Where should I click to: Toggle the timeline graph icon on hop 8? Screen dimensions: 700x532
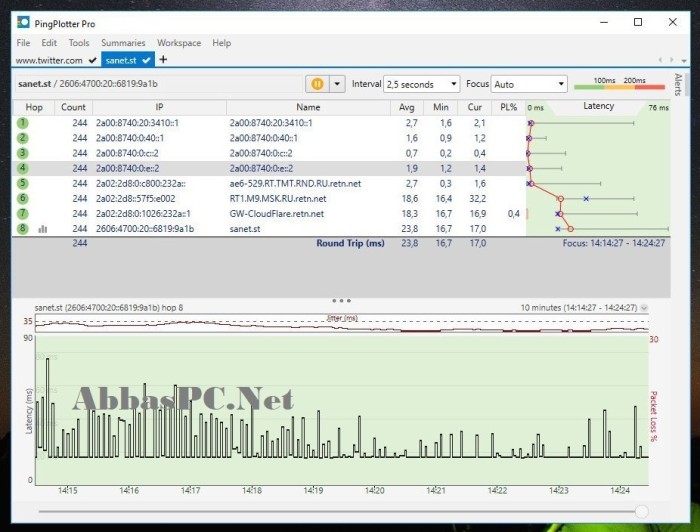(43, 229)
